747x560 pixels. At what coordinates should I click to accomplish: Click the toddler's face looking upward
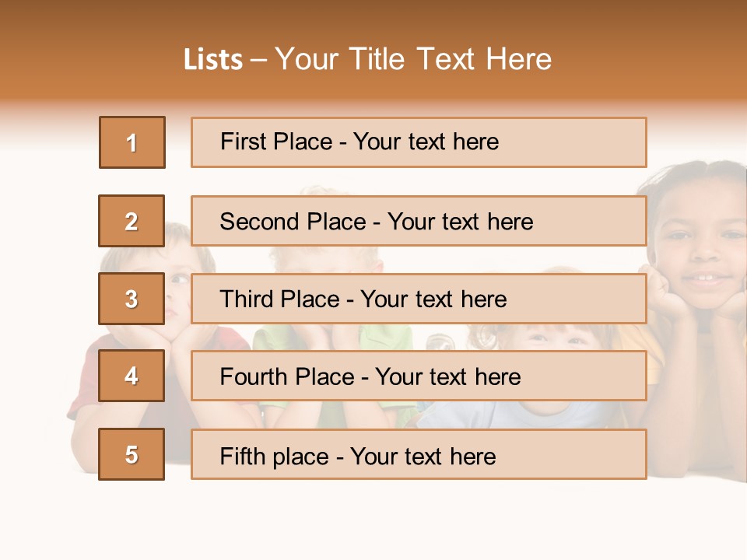[x=554, y=336]
